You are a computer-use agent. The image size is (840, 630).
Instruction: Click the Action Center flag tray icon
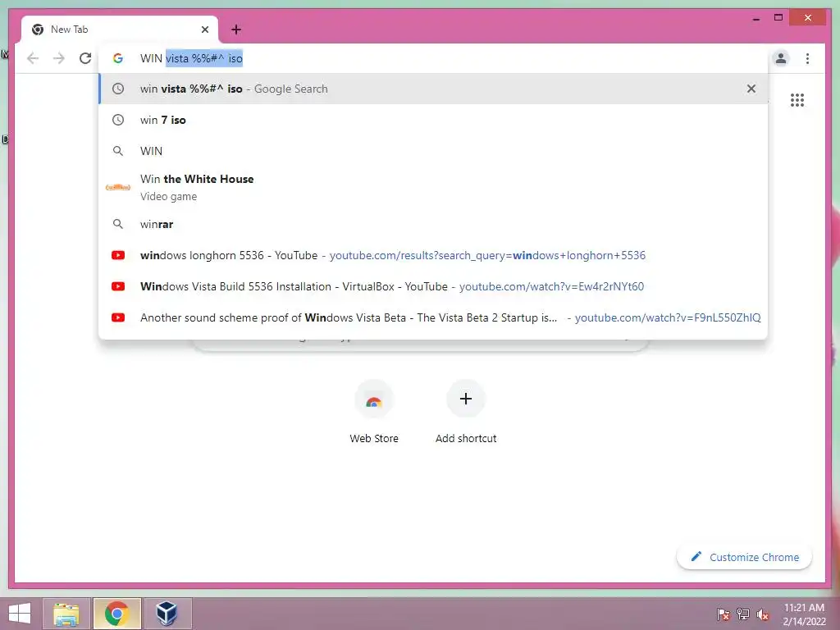[x=724, y=614]
